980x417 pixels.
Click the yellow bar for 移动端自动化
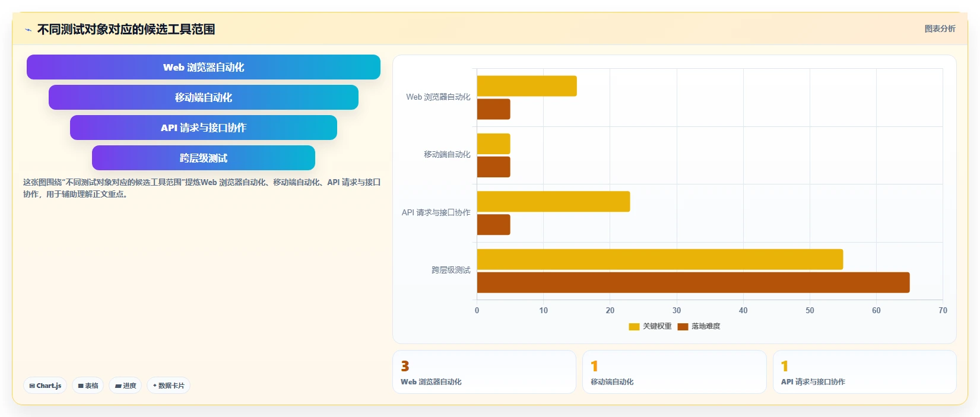(493, 144)
